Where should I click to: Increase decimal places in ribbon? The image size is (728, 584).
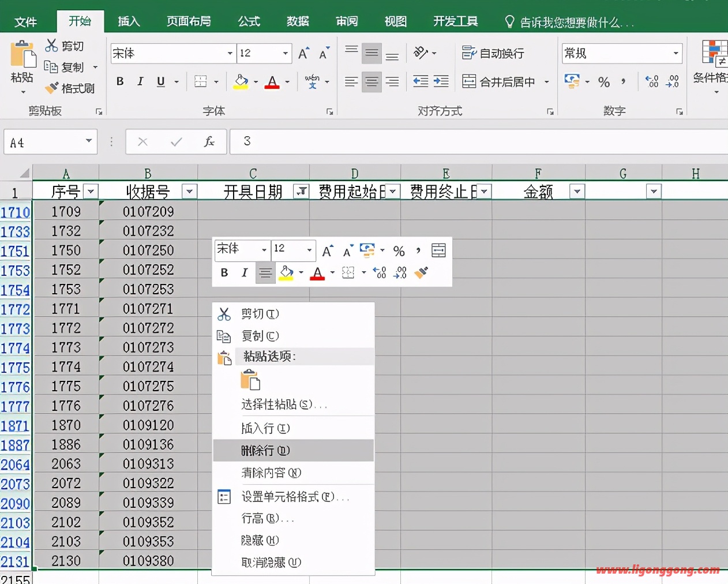652,81
